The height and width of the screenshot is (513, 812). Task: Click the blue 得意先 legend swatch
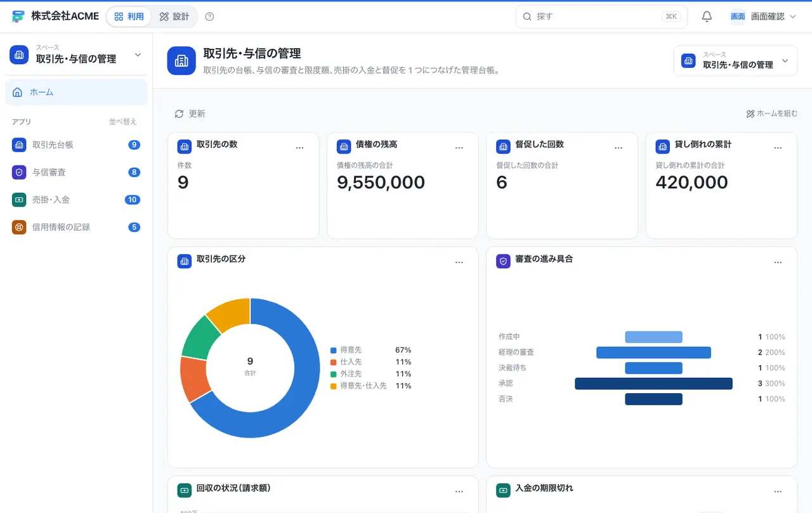click(333, 350)
